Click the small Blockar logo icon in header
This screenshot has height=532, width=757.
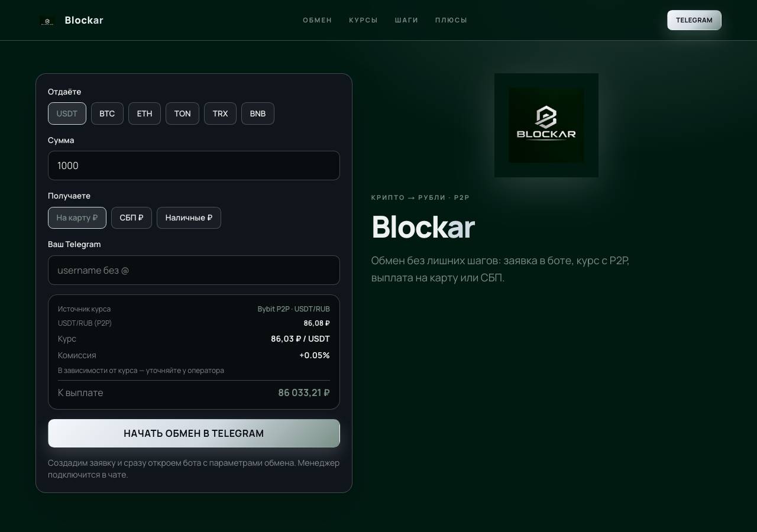[47, 21]
